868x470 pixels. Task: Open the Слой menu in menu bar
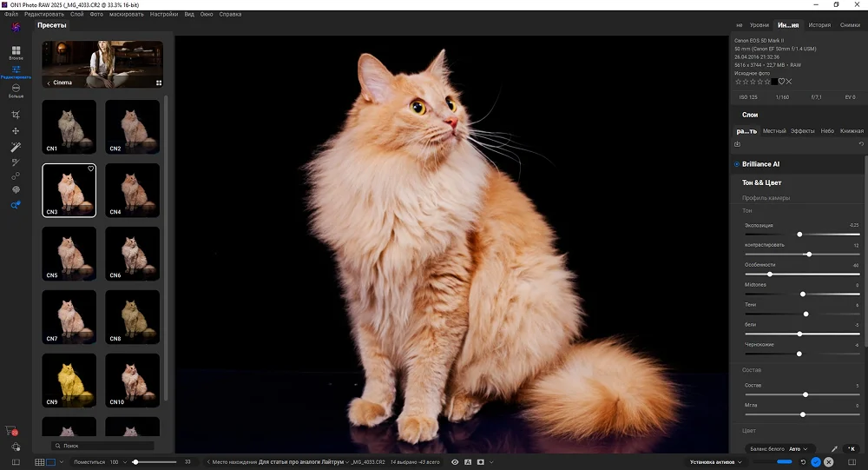point(77,15)
